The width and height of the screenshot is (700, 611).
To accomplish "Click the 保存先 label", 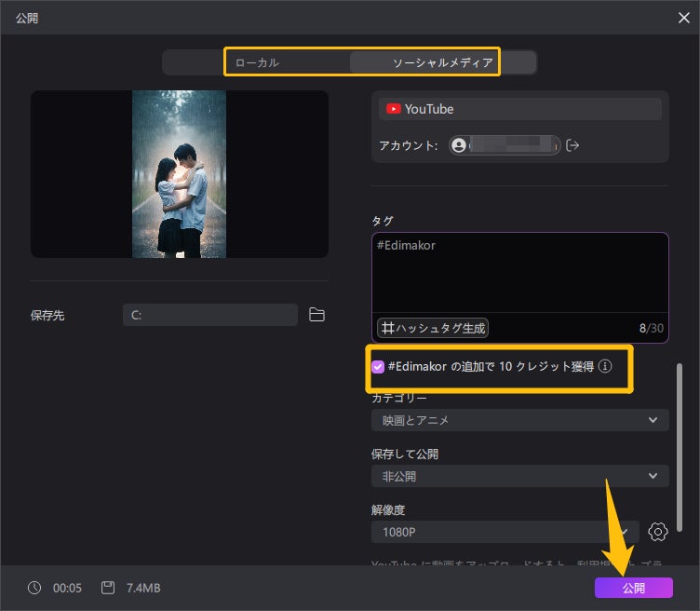I will tap(47, 316).
